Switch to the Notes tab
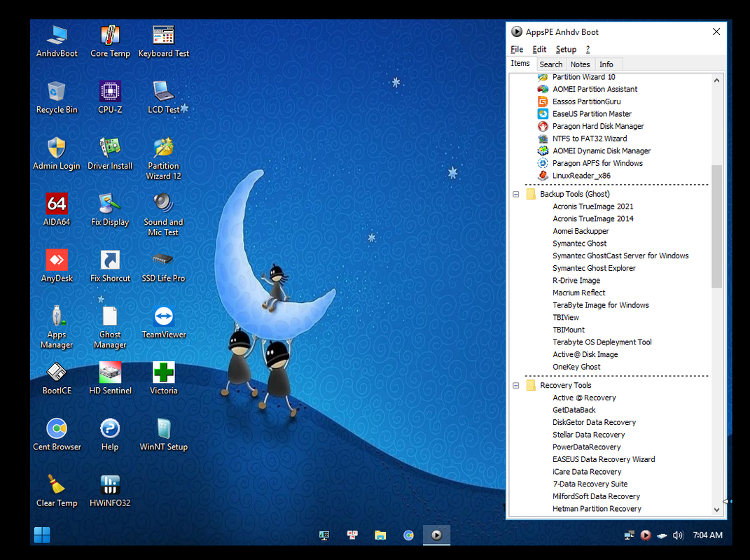Screen dimensions: 750x560 (580, 64)
